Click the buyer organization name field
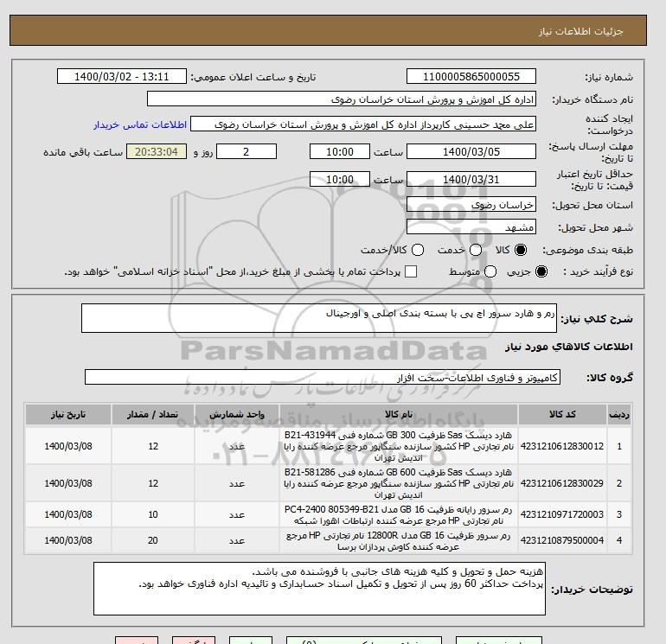 (x=342, y=99)
